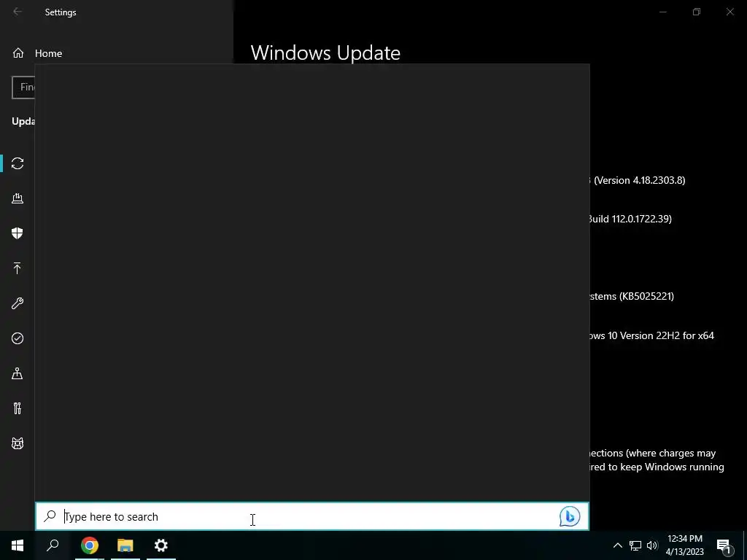
Task: Open the Windows Update sidebar icon
Action: 18,163
